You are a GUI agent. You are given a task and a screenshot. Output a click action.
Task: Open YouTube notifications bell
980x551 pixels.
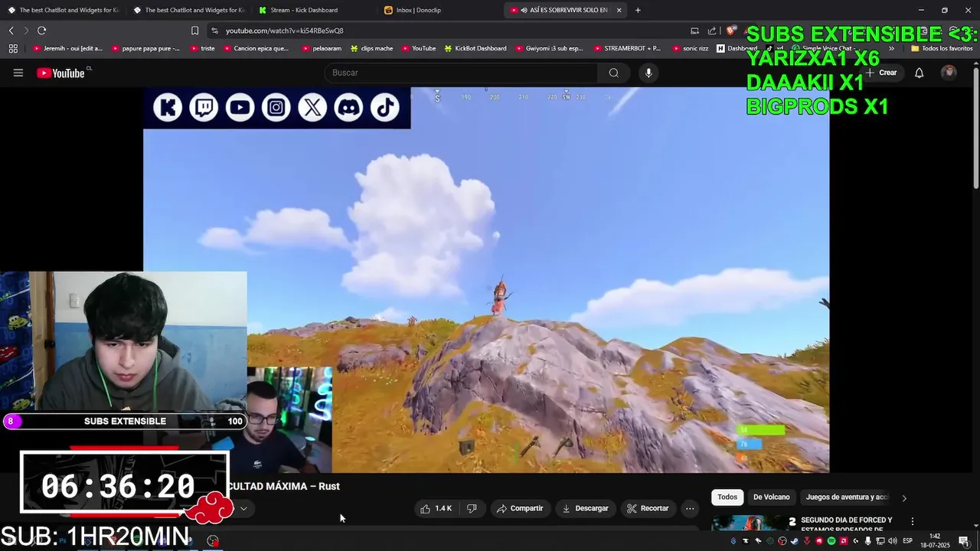click(919, 73)
